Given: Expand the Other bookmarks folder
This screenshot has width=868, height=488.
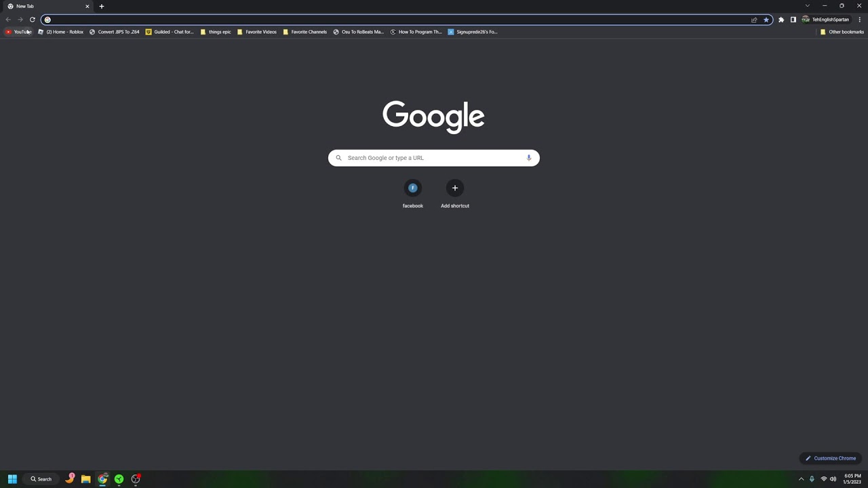Looking at the screenshot, I should [842, 32].
